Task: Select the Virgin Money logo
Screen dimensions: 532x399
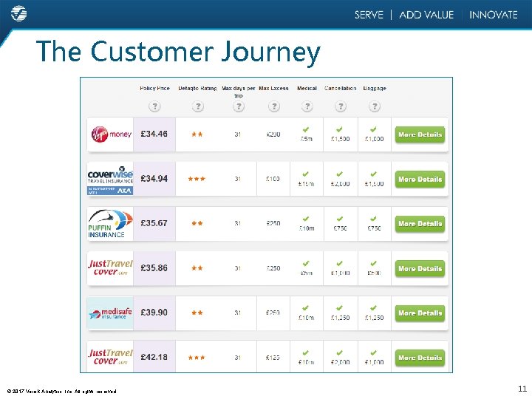Action: point(111,134)
